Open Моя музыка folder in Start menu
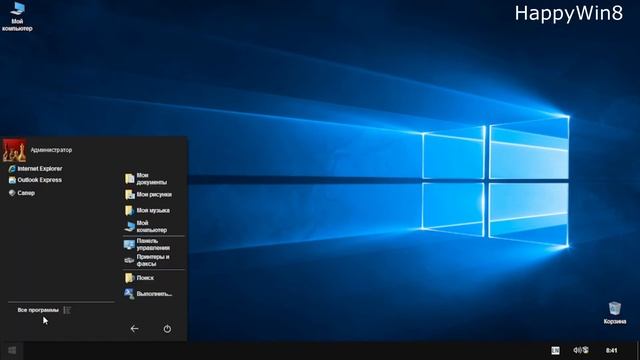640x360 pixels. click(x=147, y=210)
